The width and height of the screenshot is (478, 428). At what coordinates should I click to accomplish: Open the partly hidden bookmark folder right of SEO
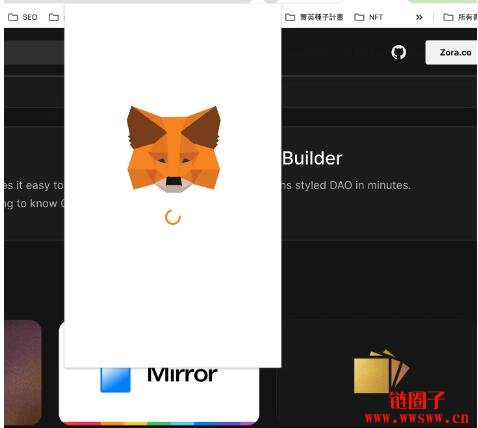(x=56, y=17)
